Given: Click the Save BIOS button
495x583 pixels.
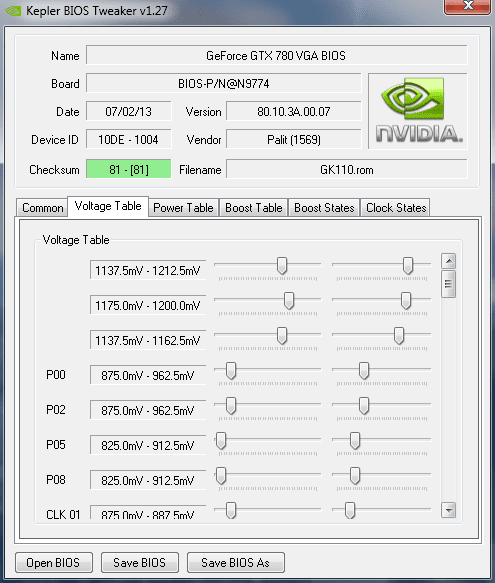Looking at the screenshot, I should [139, 563].
